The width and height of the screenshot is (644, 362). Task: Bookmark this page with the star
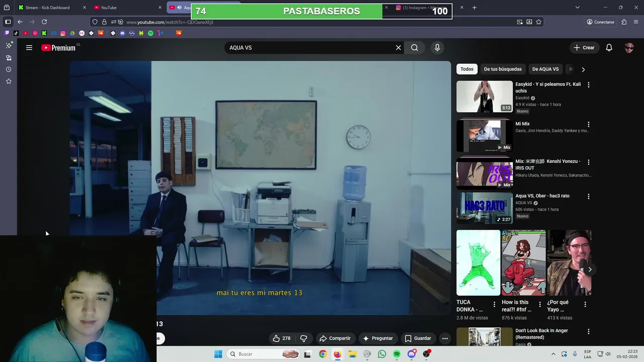tap(539, 22)
